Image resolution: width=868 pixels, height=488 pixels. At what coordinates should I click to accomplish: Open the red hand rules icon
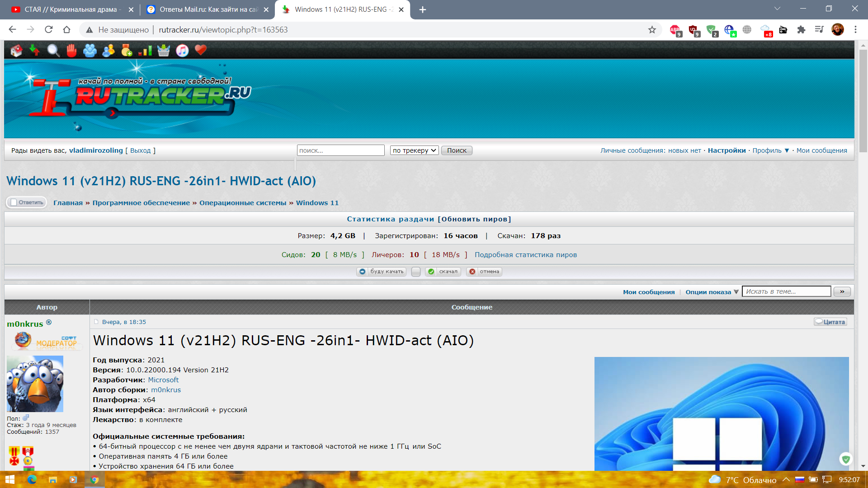71,51
